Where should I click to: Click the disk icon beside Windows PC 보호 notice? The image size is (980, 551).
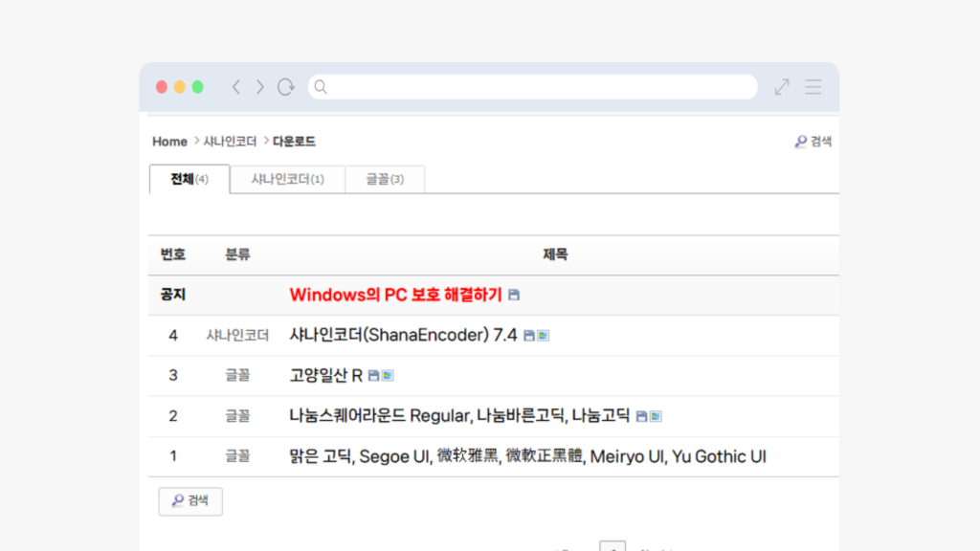514,295
